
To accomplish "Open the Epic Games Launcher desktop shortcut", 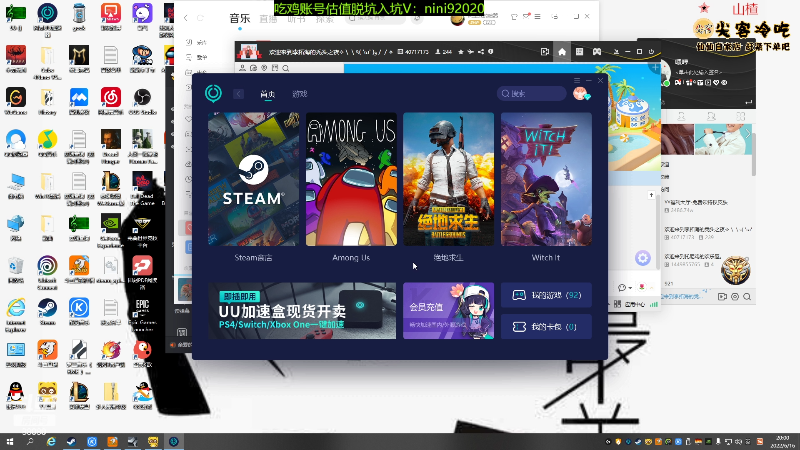I will tap(142, 312).
